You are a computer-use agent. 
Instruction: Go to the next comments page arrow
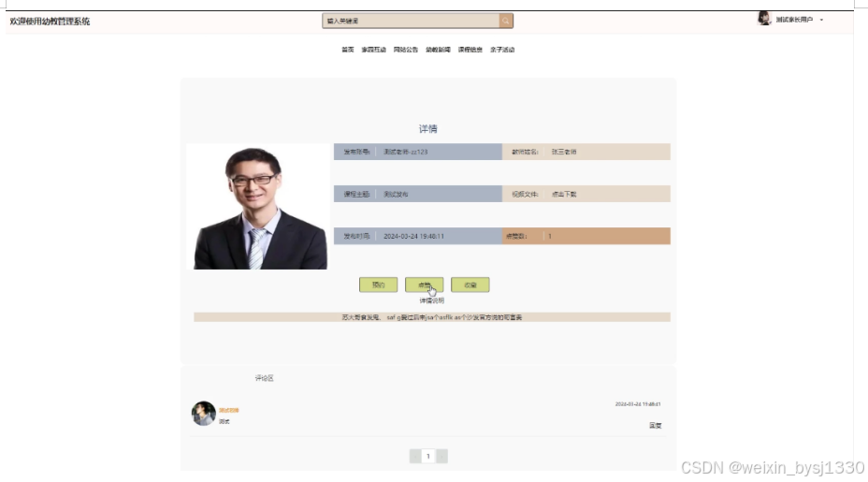(441, 456)
